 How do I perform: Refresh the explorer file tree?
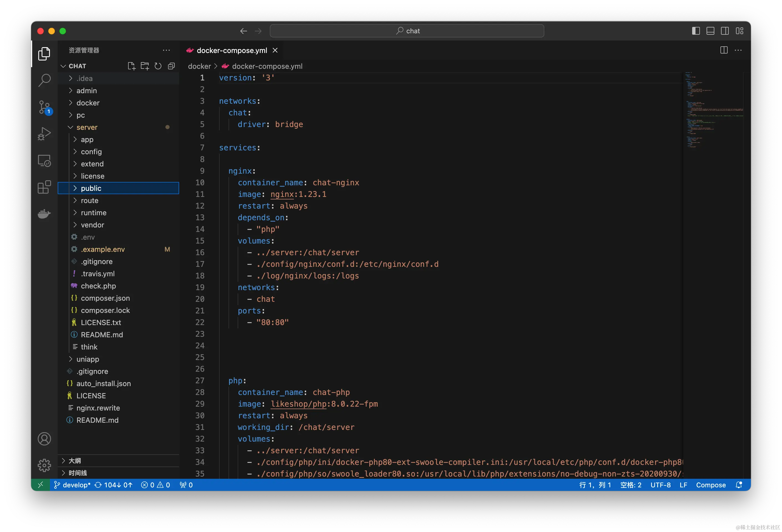(158, 66)
